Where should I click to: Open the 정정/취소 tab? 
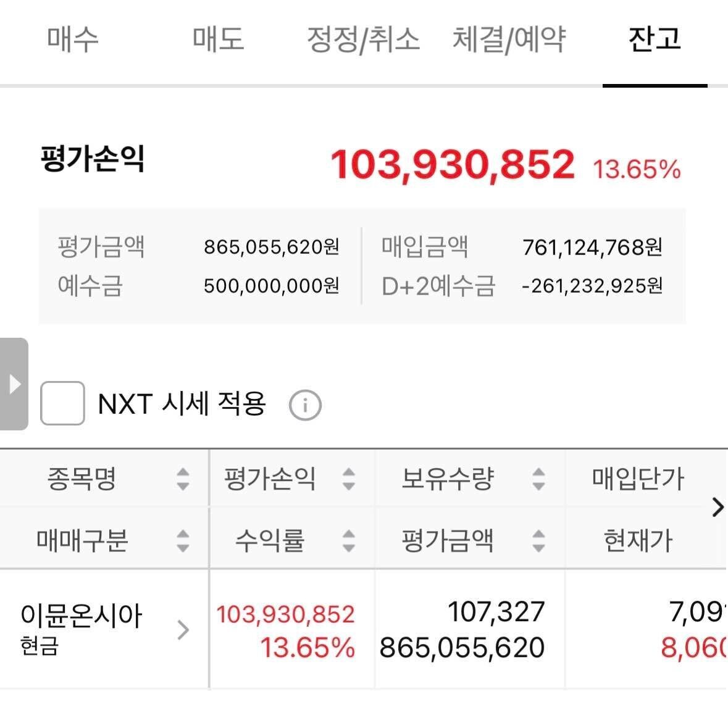tap(363, 40)
